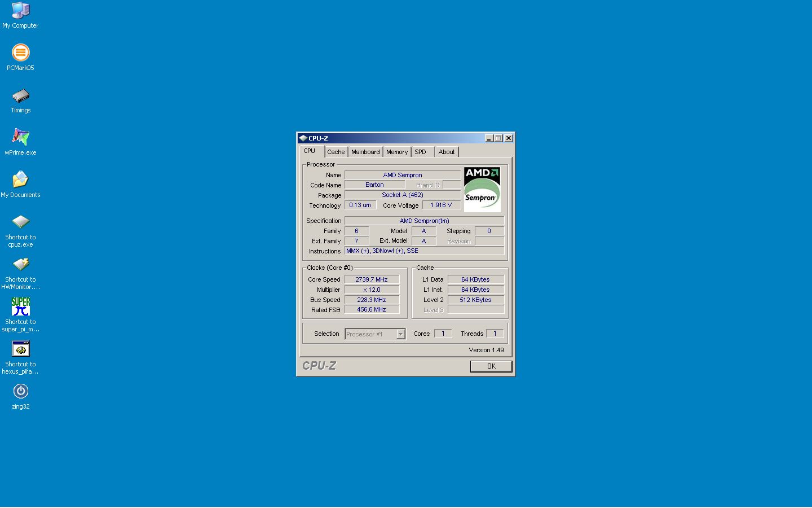Image resolution: width=812 pixels, height=508 pixels.
Task: Click the Family value 6
Action: coord(356,231)
